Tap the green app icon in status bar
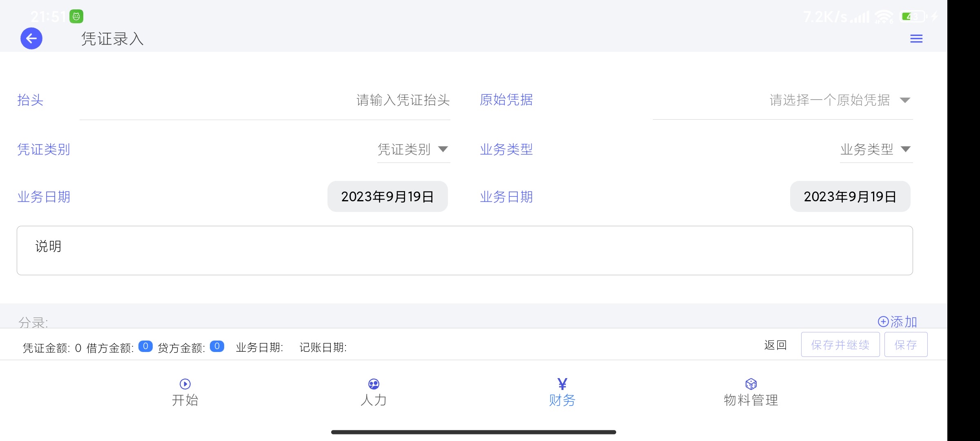The height and width of the screenshot is (441, 980). click(76, 16)
